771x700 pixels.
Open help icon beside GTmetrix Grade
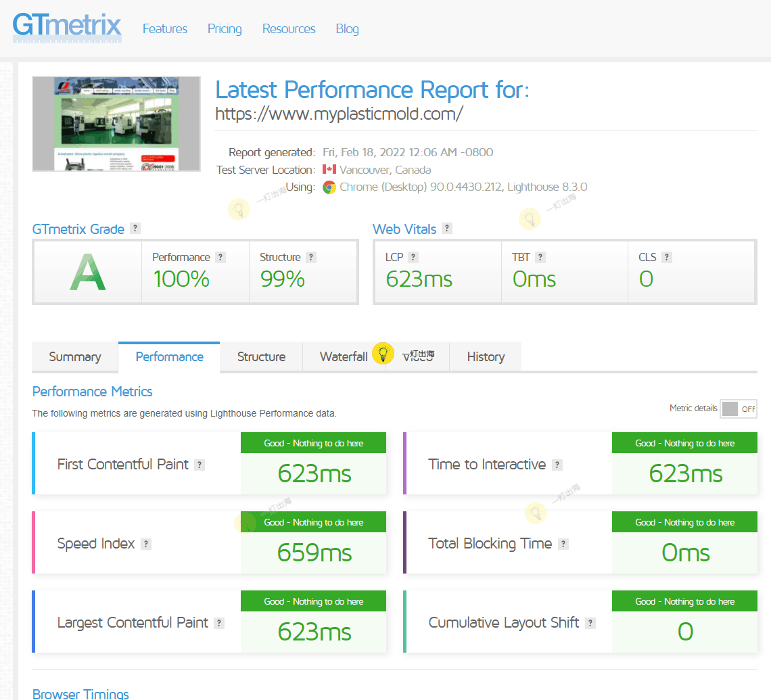(x=135, y=229)
